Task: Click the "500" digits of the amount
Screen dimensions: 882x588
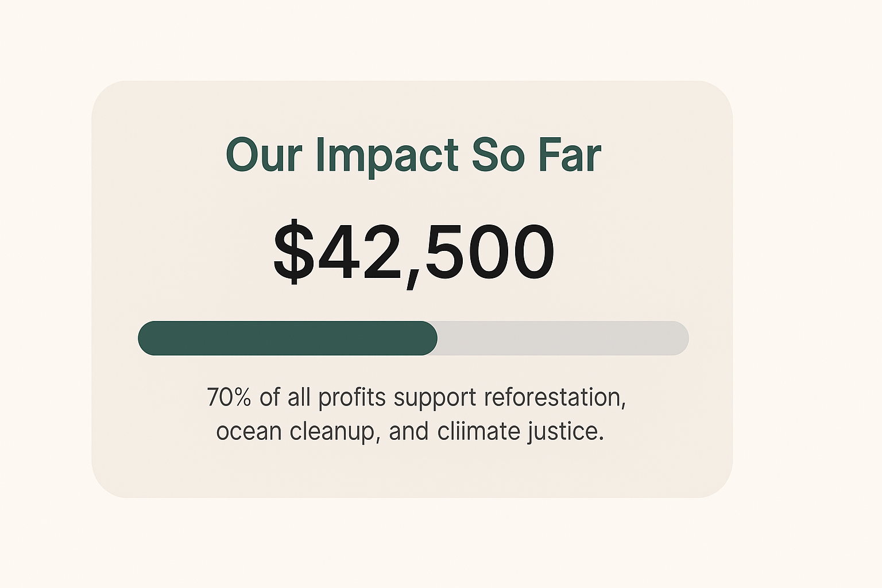Action: [x=489, y=252]
